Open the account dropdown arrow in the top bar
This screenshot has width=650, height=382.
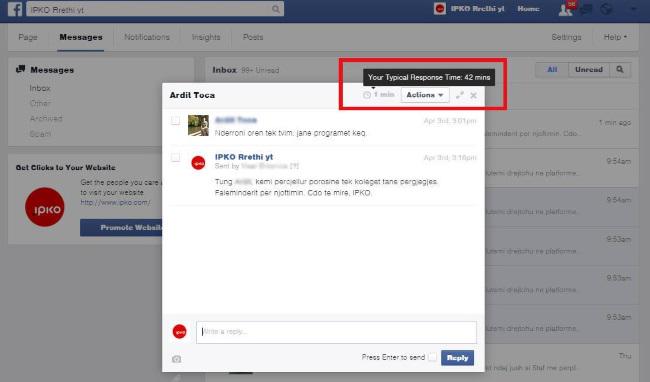coord(633,9)
